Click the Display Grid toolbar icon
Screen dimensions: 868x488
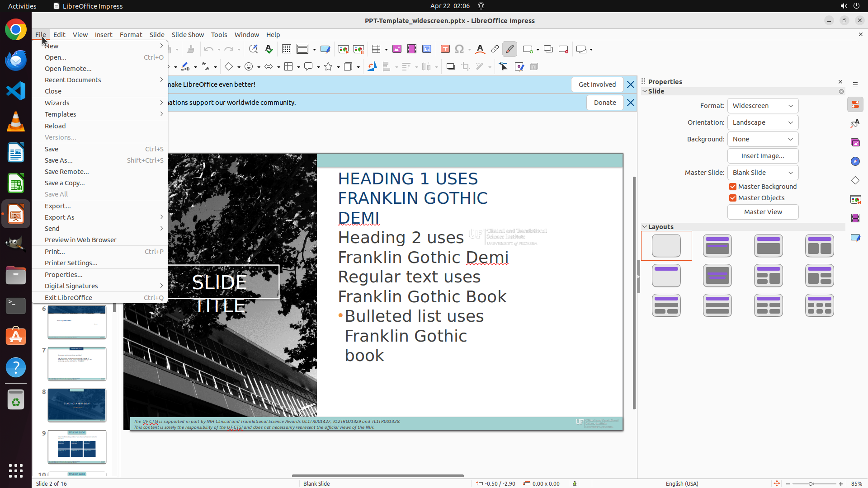(286, 49)
